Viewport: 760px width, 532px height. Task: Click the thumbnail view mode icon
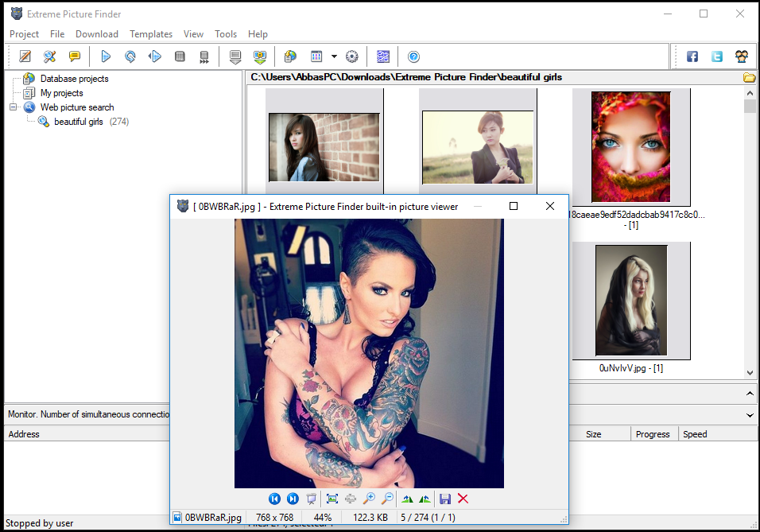point(316,56)
